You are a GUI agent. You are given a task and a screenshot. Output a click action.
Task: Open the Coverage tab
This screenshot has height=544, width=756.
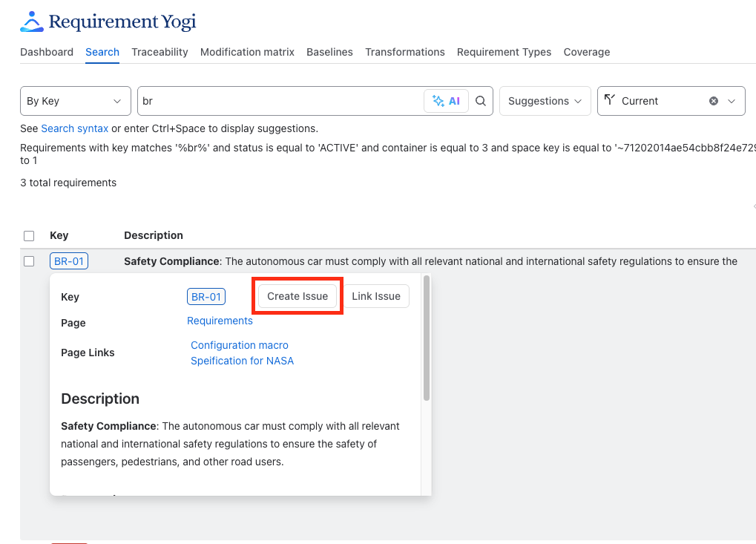(x=587, y=52)
